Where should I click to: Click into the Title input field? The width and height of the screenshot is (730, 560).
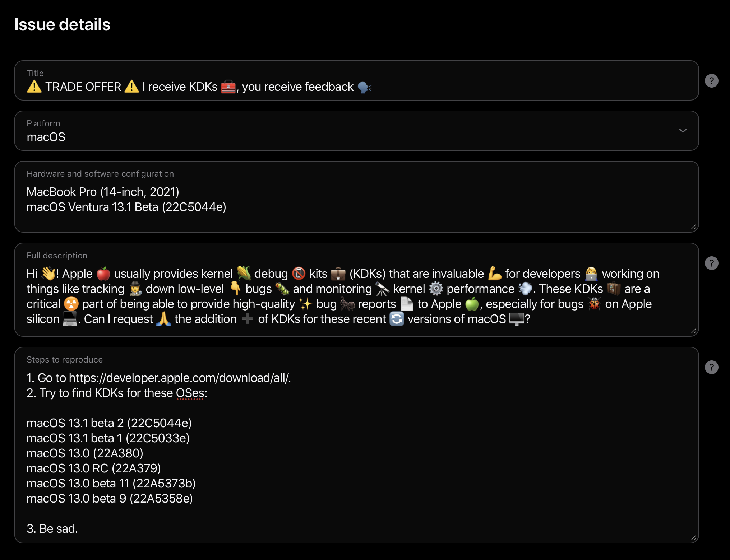pos(356,80)
